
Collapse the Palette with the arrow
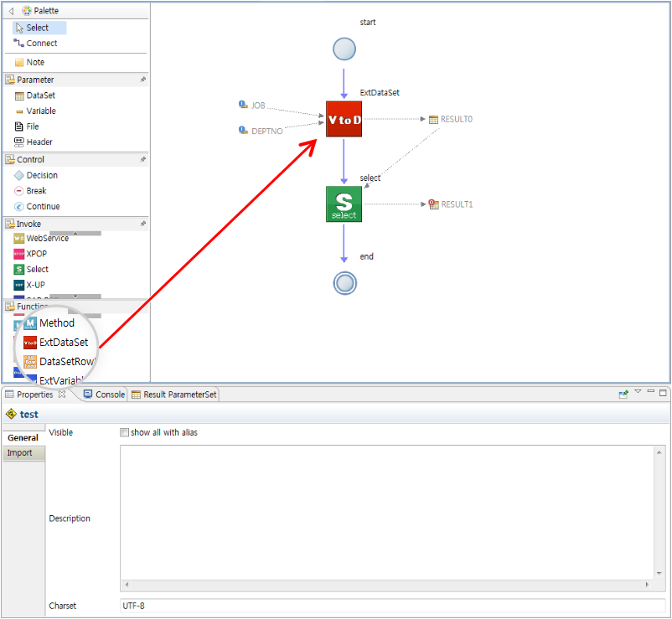pos(11,11)
